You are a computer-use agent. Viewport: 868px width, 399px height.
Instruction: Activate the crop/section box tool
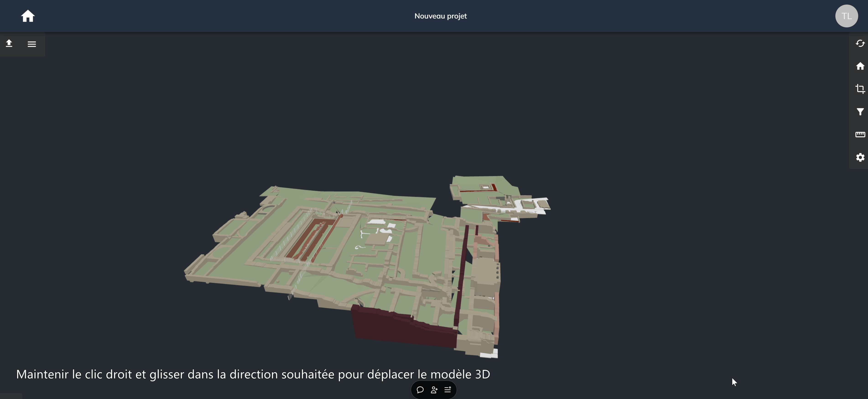pos(860,89)
